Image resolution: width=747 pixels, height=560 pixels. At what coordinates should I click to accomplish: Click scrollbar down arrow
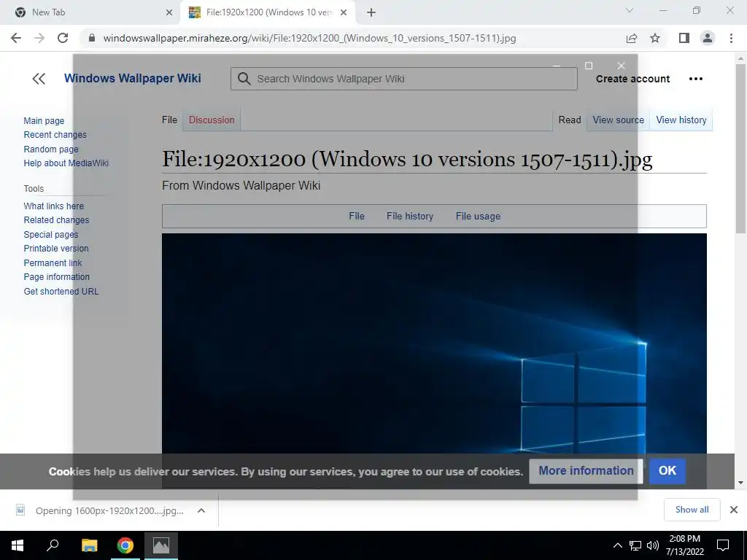click(x=740, y=483)
